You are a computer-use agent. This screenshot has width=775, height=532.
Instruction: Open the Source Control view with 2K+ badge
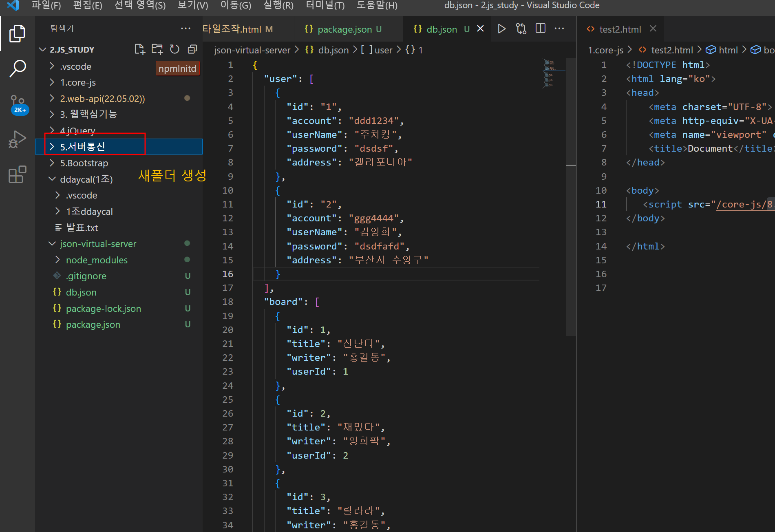[x=18, y=104]
